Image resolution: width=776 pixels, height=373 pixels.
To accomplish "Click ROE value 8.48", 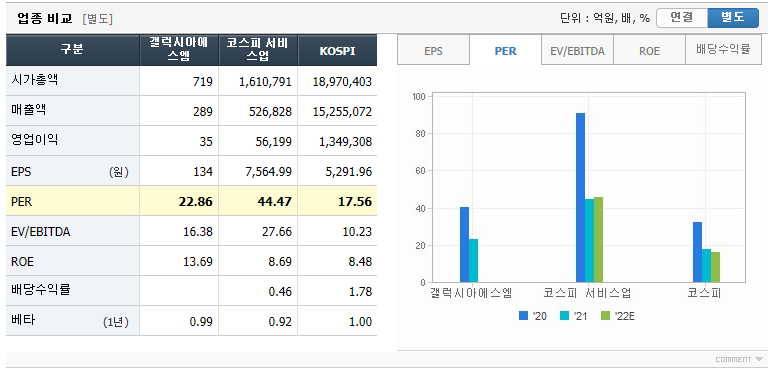I will (359, 262).
